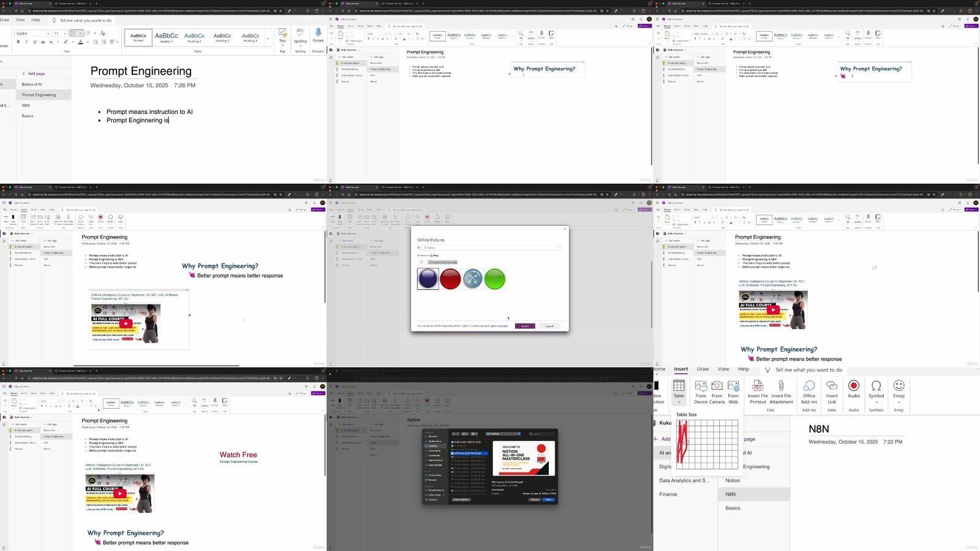Expand the Styles gallery in enlarged Home ribbon
This screenshot has width=980, height=551.
(268, 37)
